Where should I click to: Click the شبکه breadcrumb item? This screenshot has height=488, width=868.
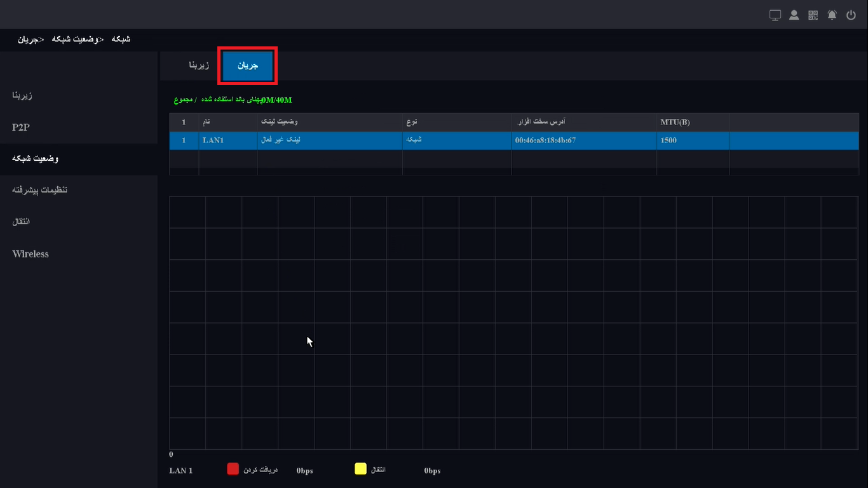[x=121, y=39]
